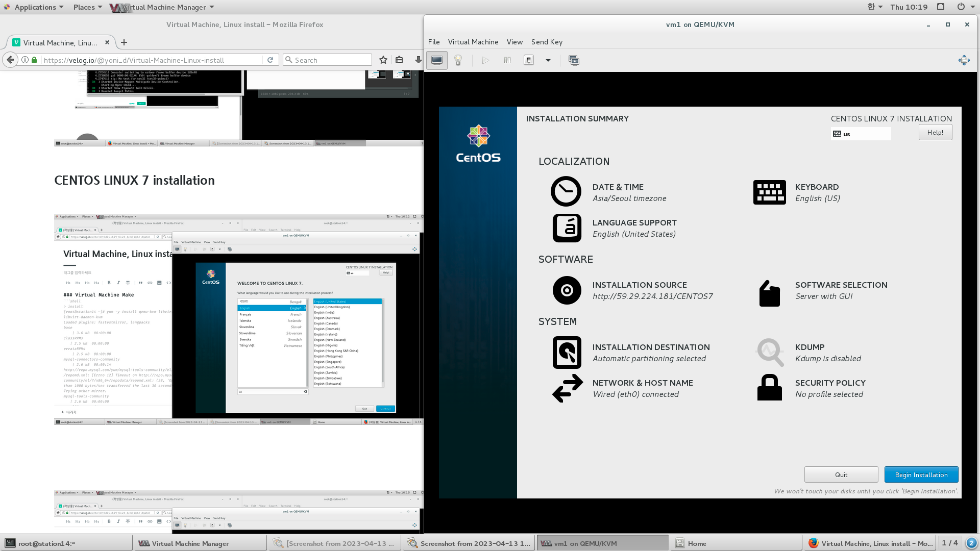Screen dimensions: 980x551
Task: Open Installation Source disc icon
Action: 567,290
